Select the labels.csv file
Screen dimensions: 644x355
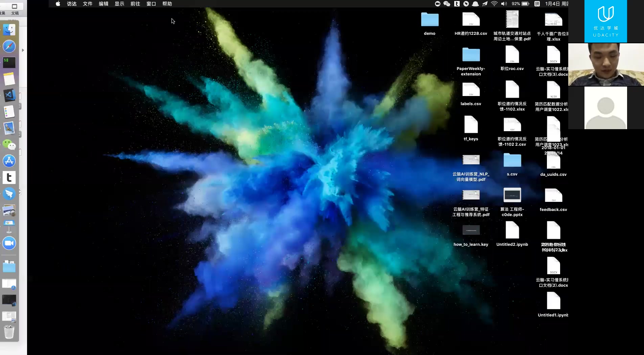pos(471,90)
